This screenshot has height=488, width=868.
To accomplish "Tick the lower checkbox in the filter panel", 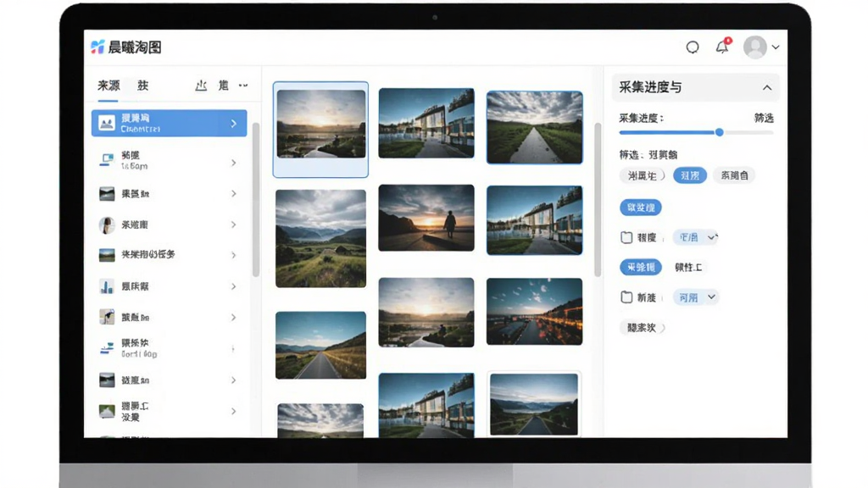I will pyautogui.click(x=626, y=297).
